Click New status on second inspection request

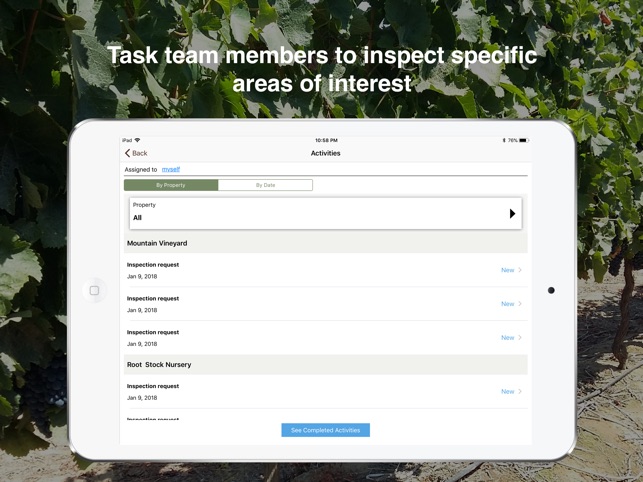(507, 304)
